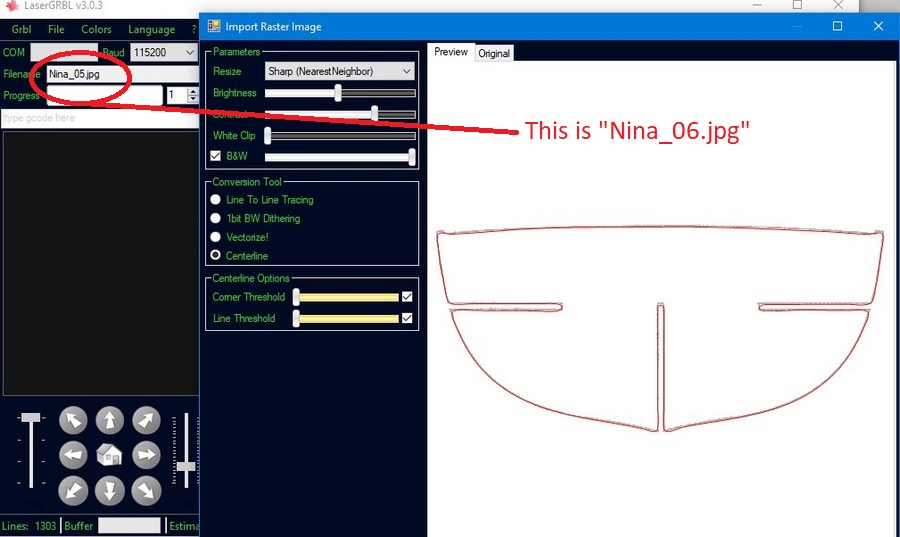Click the Lines: 1303 status text
900x537 pixels.
29,526
